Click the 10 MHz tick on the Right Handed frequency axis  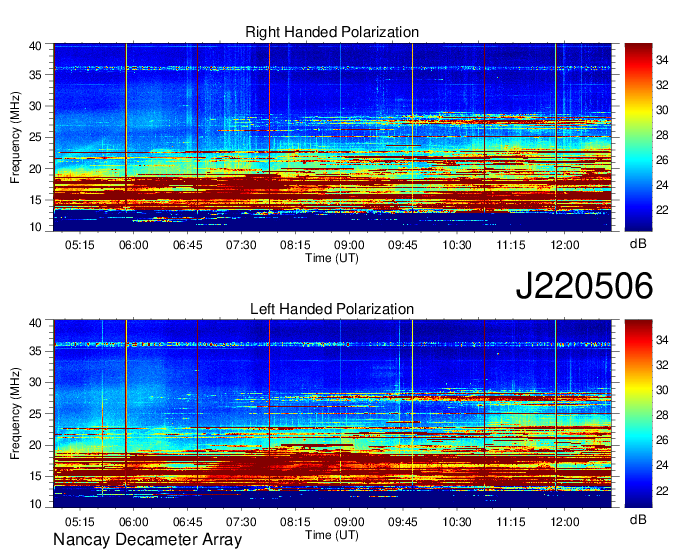(x=35, y=227)
